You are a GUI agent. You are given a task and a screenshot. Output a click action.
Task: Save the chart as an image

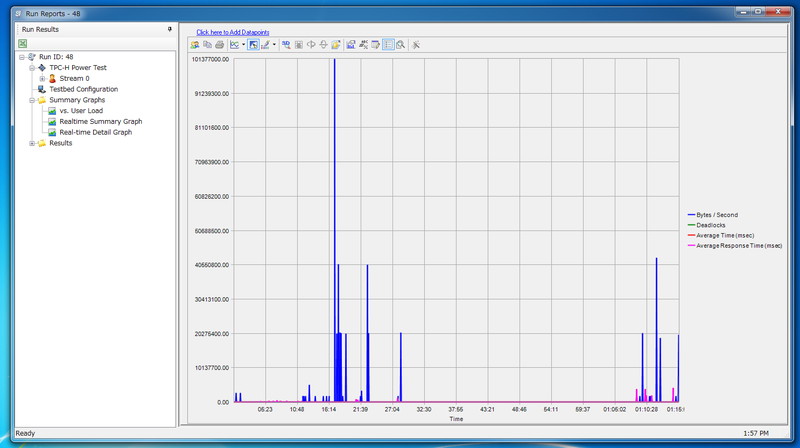(351, 45)
